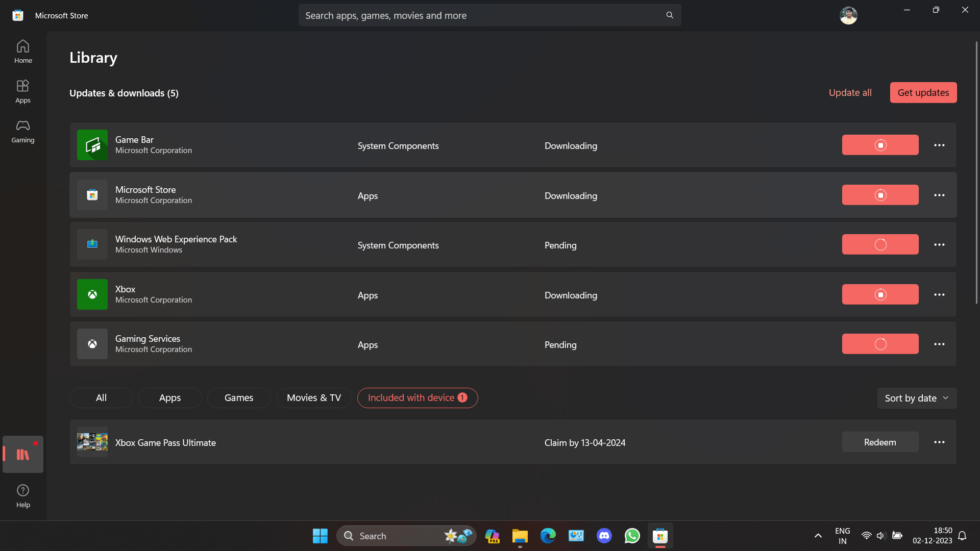Click the Get updates button
The image size is (980, 551).
923,92
